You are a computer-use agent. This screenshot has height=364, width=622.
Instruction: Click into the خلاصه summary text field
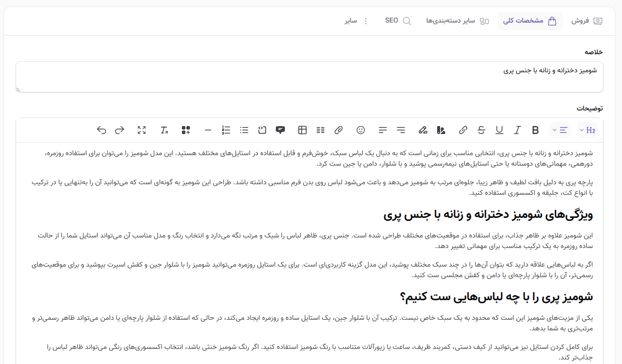309,77
